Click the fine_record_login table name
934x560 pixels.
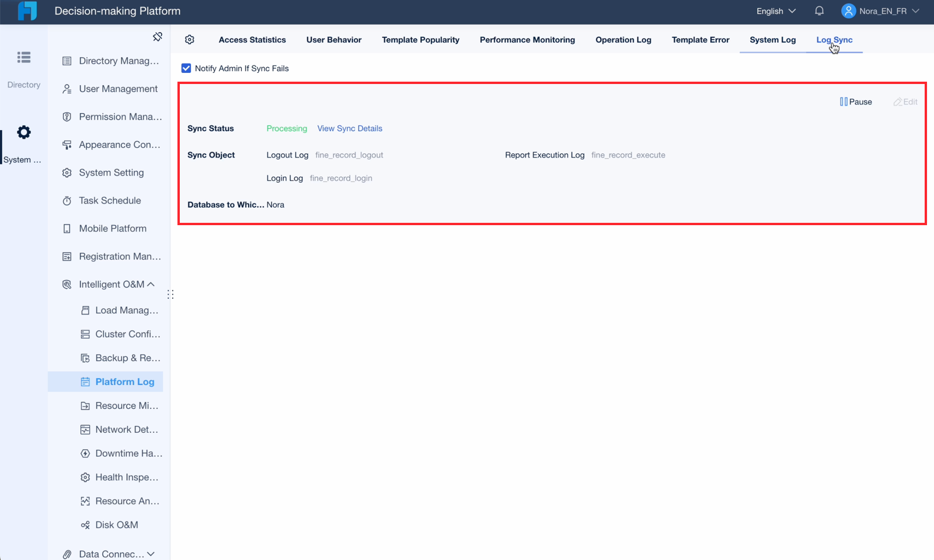coord(341,178)
